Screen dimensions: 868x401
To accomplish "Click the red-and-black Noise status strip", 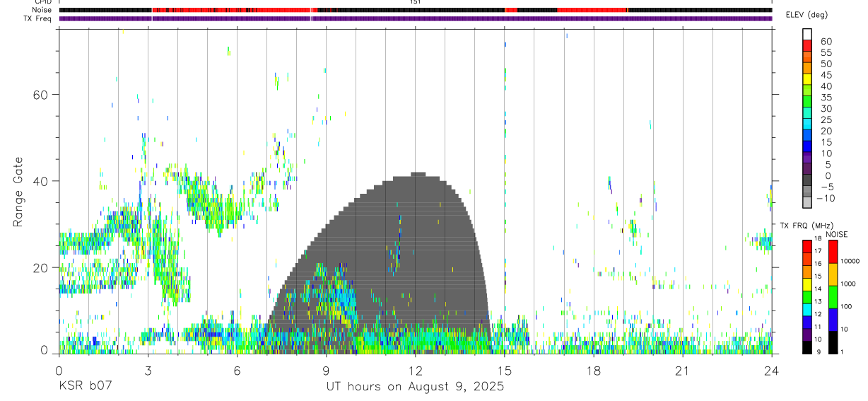I will coord(416,10).
